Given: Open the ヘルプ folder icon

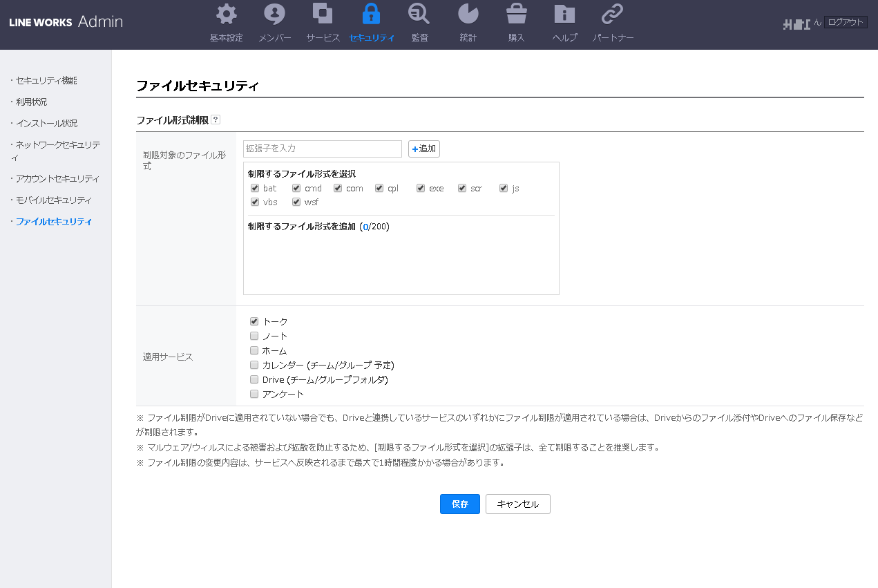Looking at the screenshot, I should coord(564,14).
